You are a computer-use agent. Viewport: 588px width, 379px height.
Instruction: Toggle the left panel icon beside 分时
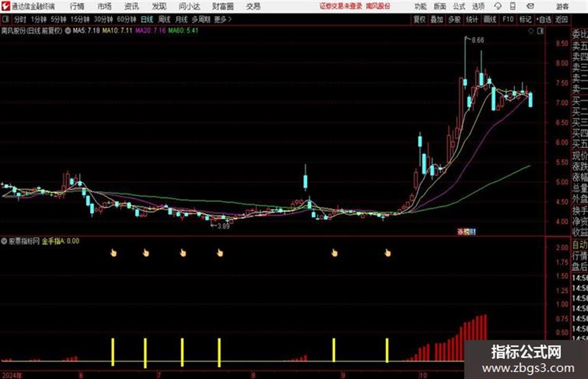[x=6, y=19]
